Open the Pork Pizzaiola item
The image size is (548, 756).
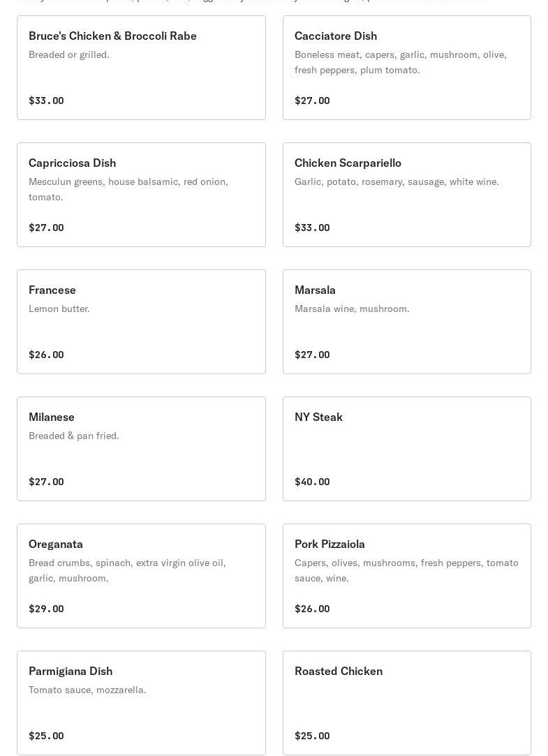pos(406,576)
